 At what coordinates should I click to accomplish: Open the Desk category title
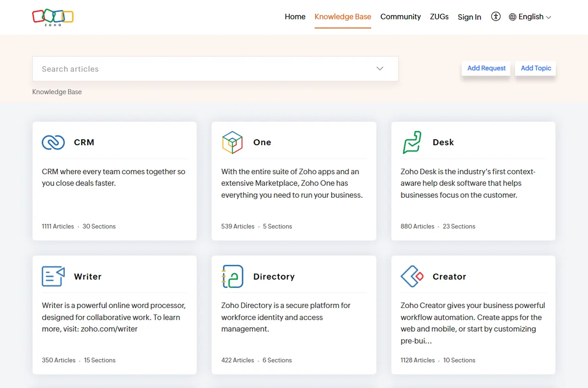(x=443, y=142)
